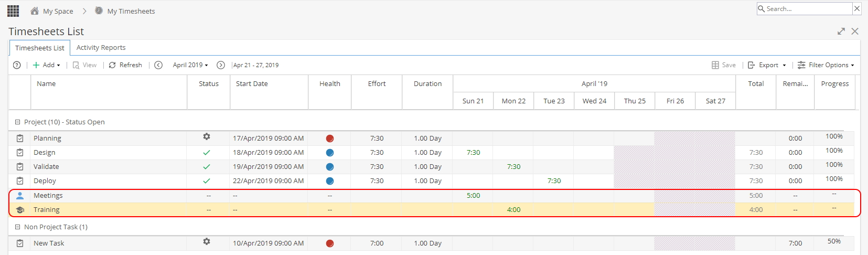Click the Validate blue health indicator

click(x=330, y=167)
